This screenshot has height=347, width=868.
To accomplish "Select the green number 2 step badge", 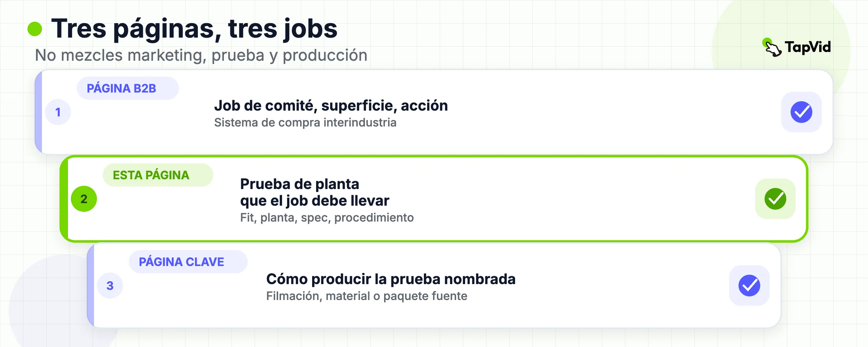I will 84,199.
